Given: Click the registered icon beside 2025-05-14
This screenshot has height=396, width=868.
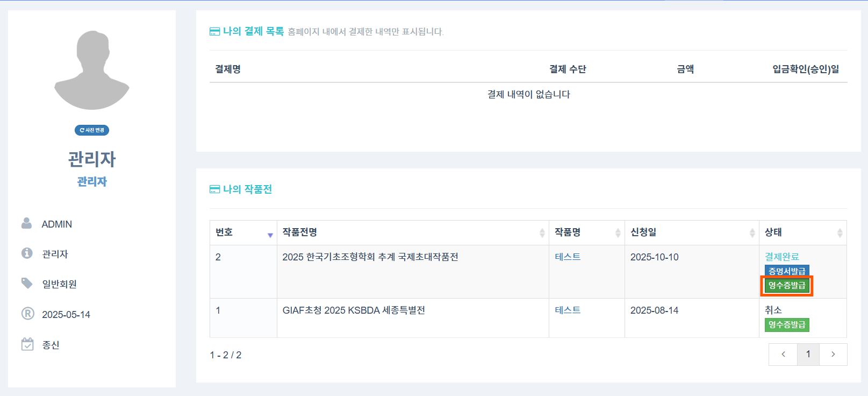Looking at the screenshot, I should (27, 314).
